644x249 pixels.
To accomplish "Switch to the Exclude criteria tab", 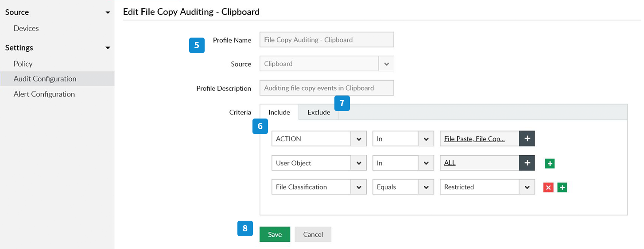I will click(x=319, y=112).
